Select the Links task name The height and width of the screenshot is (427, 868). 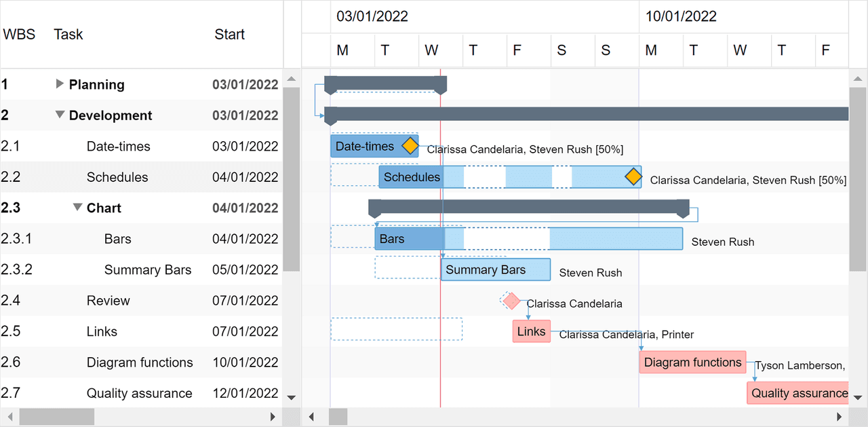(102, 331)
